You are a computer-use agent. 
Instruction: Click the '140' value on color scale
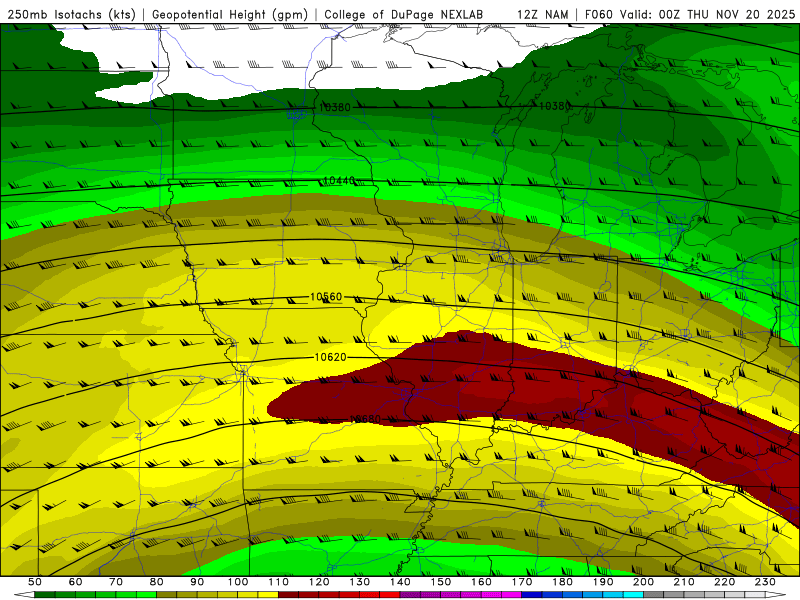[x=400, y=582]
